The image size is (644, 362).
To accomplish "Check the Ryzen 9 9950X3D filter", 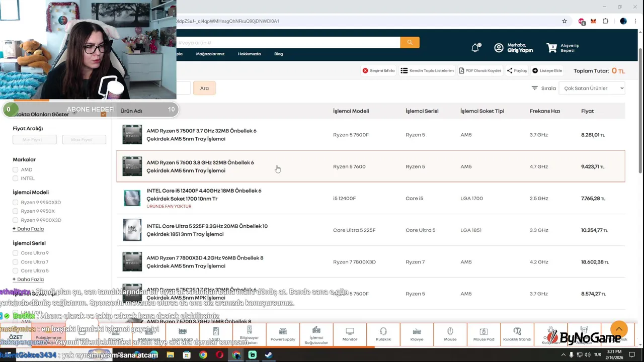I will [x=15, y=203].
